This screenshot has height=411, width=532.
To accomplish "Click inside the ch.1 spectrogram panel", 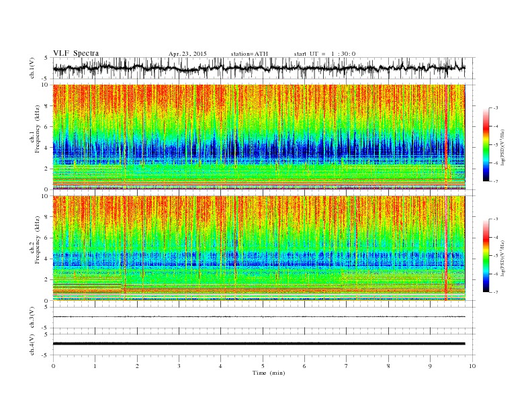I will tap(259, 137).
